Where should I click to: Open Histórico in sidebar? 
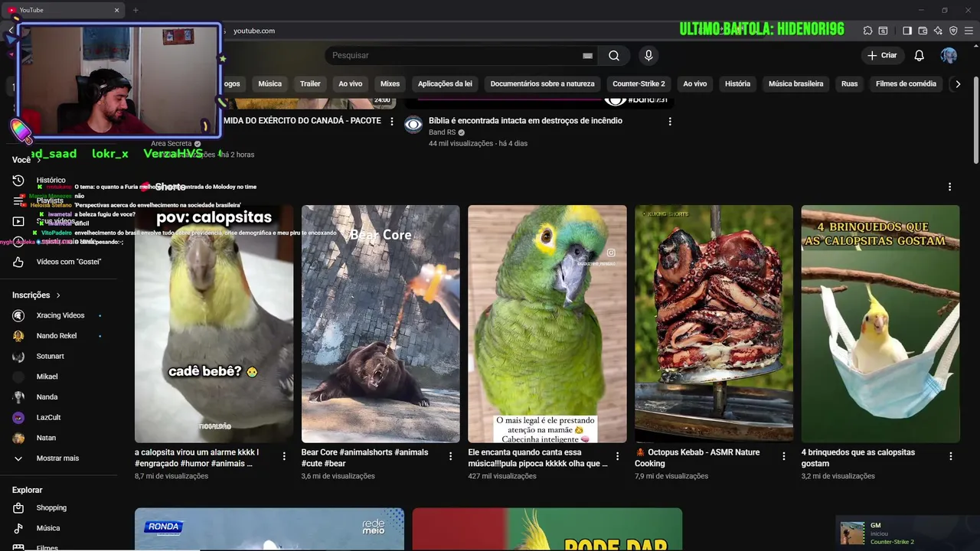51,180
